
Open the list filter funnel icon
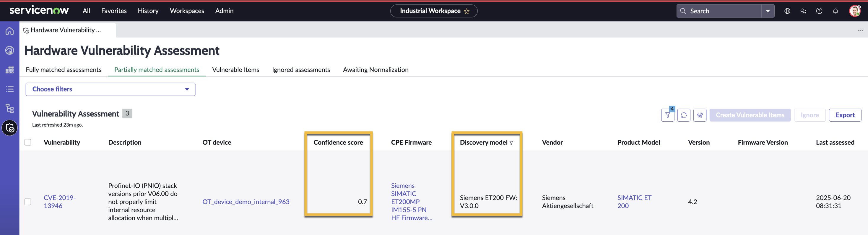[x=667, y=115]
